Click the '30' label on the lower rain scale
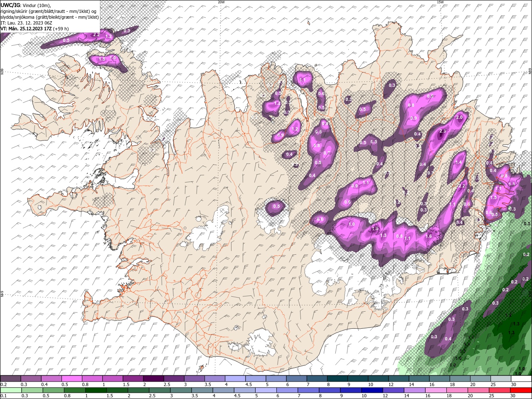This screenshot has height=399, width=532. point(514,396)
